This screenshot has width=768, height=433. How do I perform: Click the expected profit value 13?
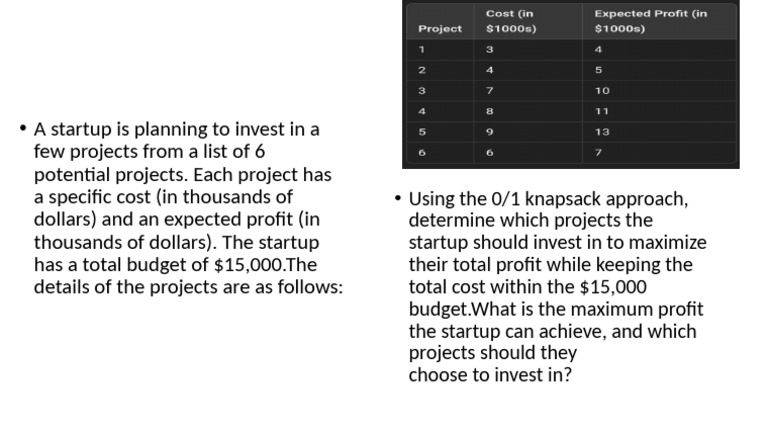click(601, 132)
